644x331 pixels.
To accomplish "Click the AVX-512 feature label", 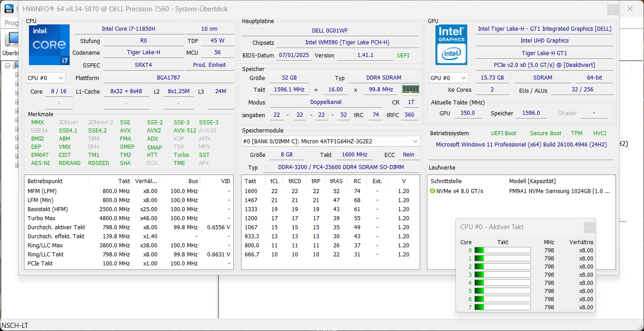I will 185,131.
